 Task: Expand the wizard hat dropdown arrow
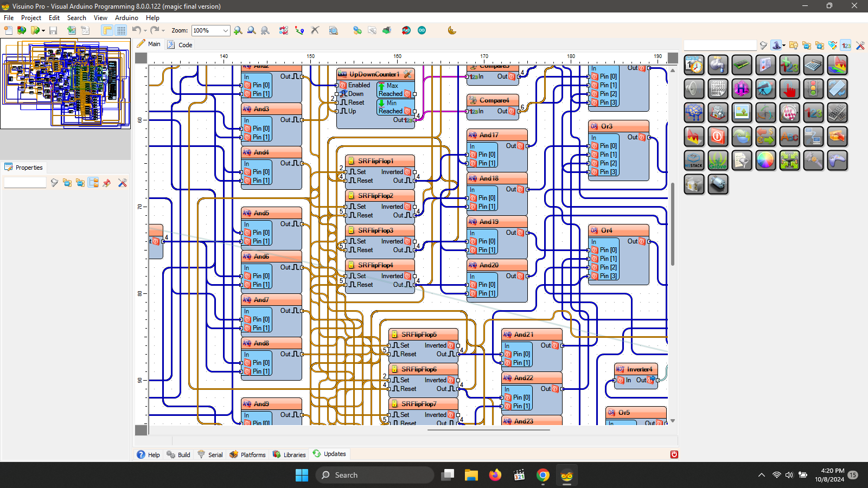pyautogui.click(x=784, y=46)
